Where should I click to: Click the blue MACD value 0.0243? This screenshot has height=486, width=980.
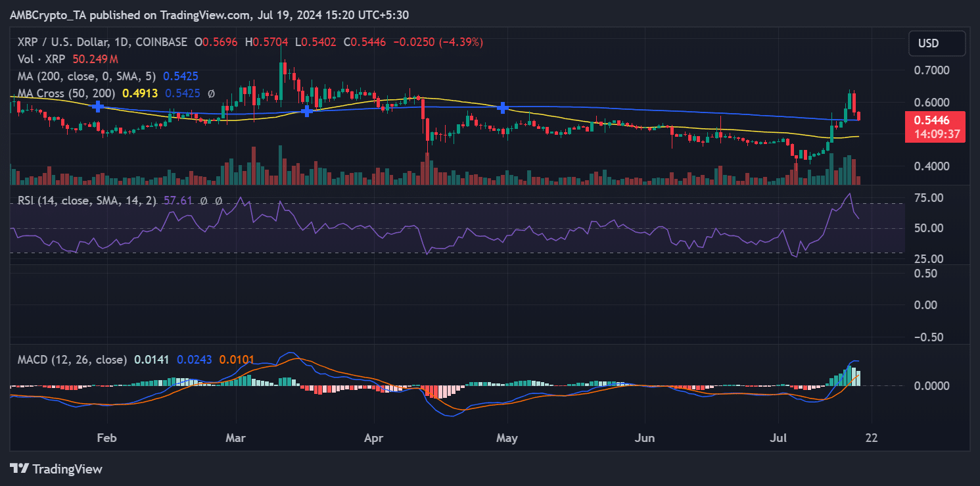[194, 360]
